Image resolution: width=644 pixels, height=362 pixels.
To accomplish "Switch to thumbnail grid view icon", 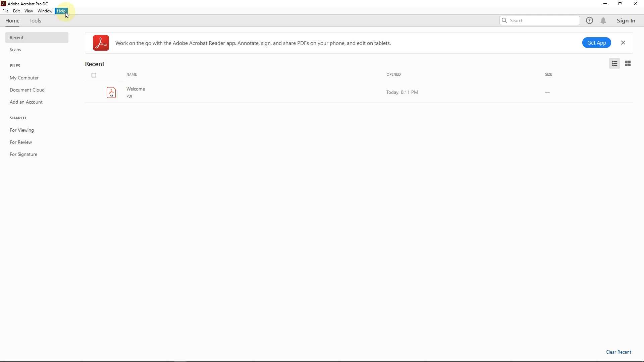I will coord(628,64).
